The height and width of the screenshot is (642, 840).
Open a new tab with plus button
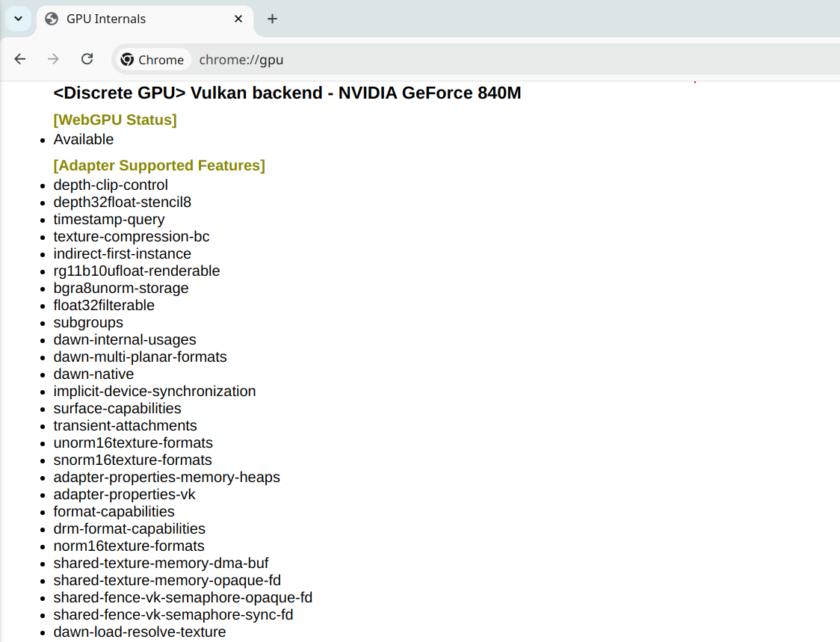[x=272, y=19]
